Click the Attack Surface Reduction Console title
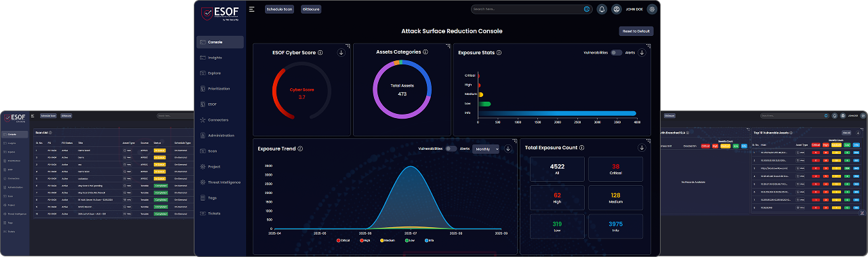This screenshot has width=868, height=257. coord(453,31)
